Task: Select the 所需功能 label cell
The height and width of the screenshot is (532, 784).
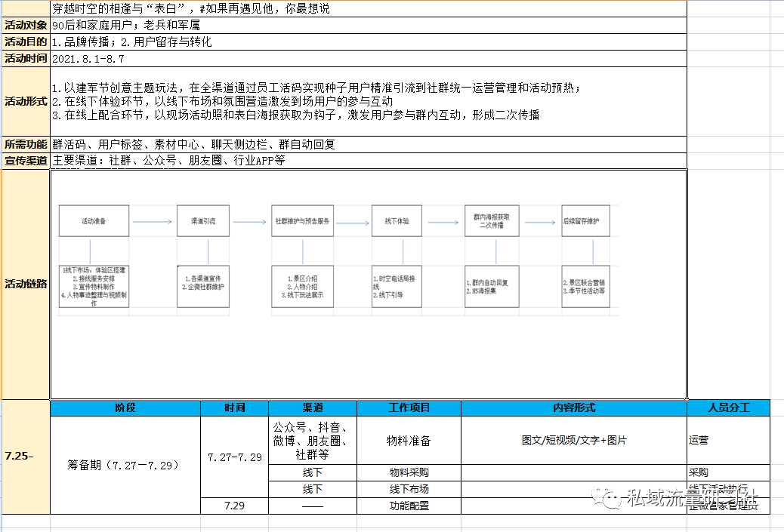Action: 26,144
